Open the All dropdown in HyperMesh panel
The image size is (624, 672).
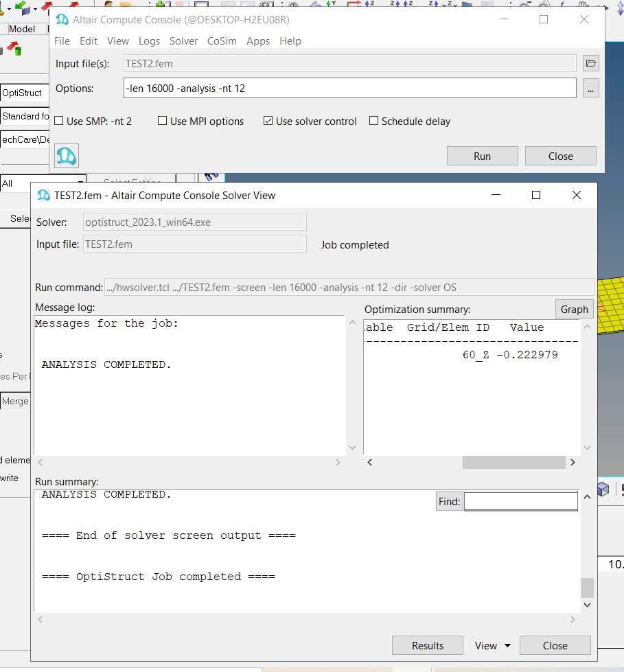43,183
